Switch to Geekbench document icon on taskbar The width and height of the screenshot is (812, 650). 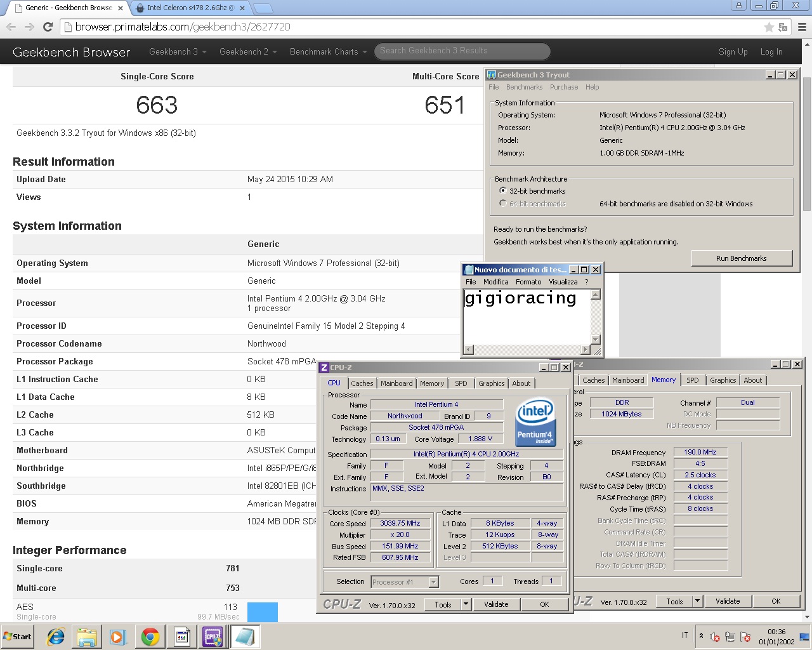[182, 637]
